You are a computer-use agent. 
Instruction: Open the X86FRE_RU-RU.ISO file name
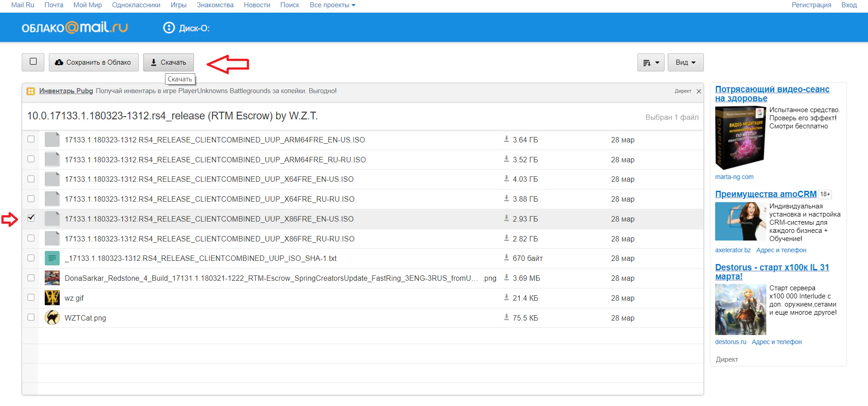coord(209,239)
